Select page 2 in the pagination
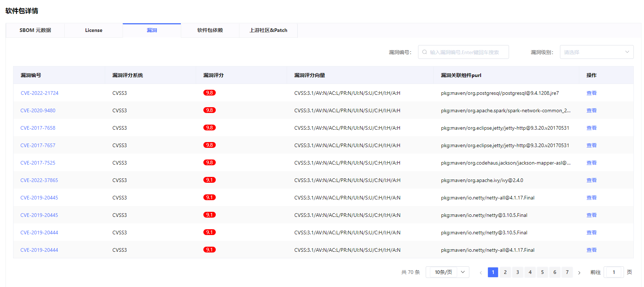Image resolution: width=644 pixels, height=287 pixels. tap(505, 272)
